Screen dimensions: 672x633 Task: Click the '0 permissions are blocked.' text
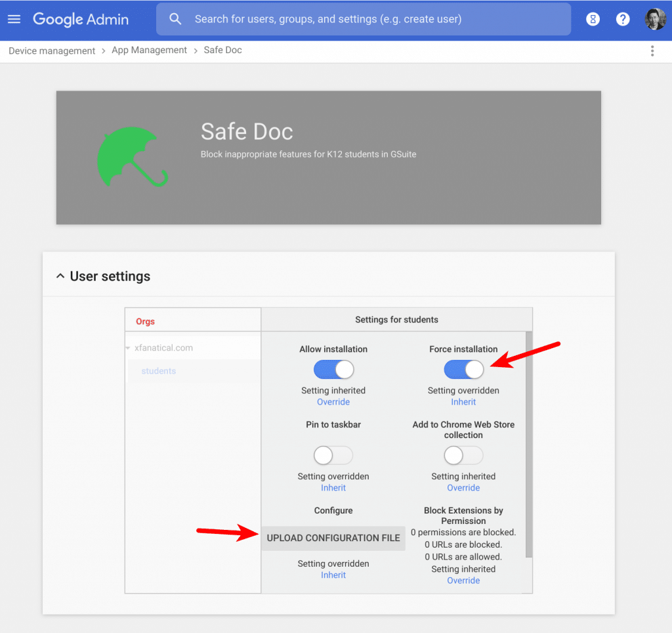(x=463, y=533)
